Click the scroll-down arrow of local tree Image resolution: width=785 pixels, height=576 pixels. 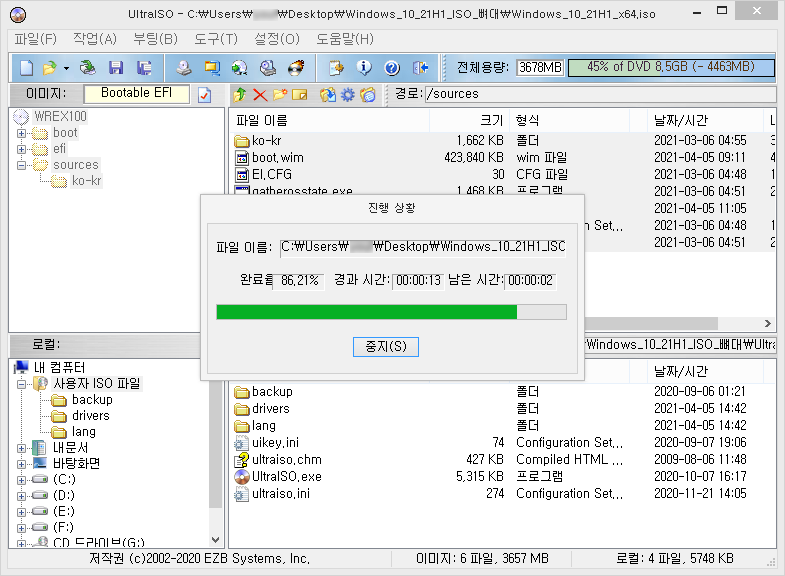click(216, 540)
